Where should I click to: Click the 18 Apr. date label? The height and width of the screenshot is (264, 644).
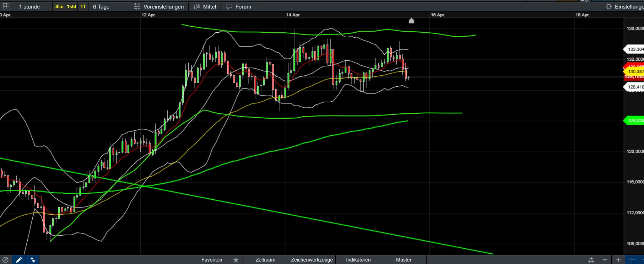583,15
